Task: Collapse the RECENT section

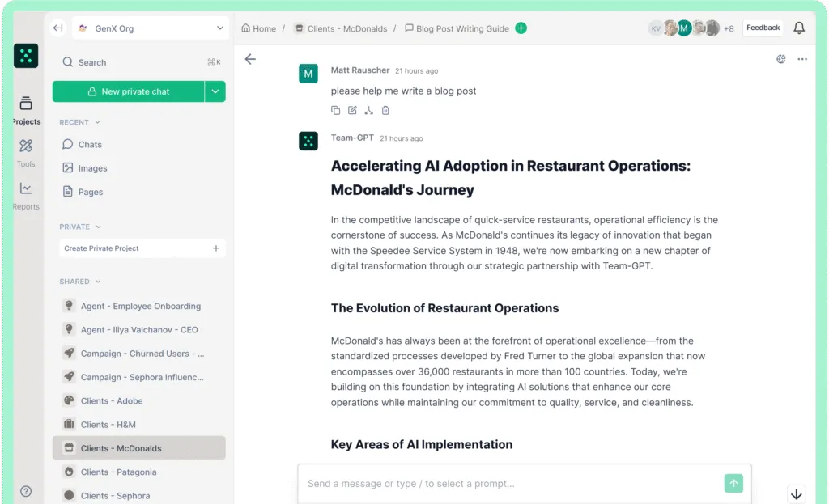Action: coord(80,122)
